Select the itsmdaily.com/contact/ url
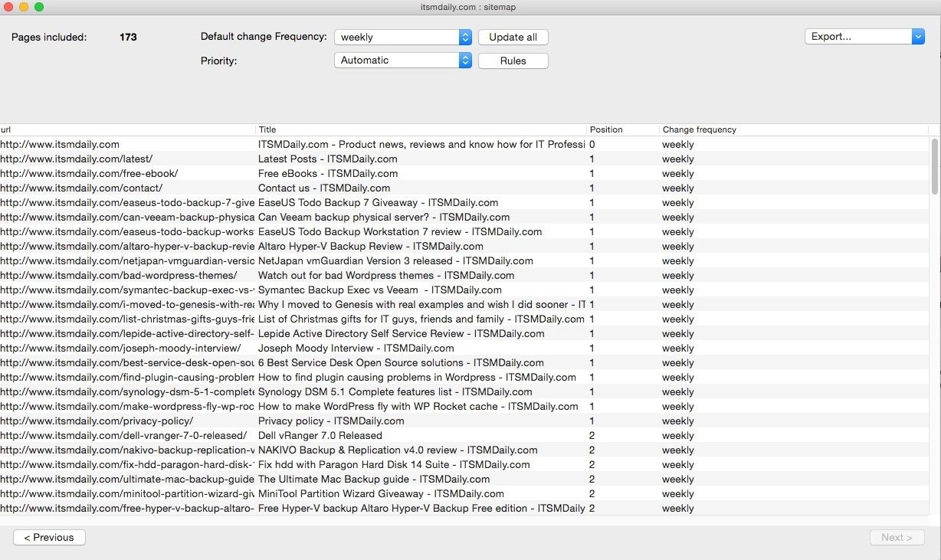Image resolution: width=941 pixels, height=560 pixels. [x=81, y=188]
